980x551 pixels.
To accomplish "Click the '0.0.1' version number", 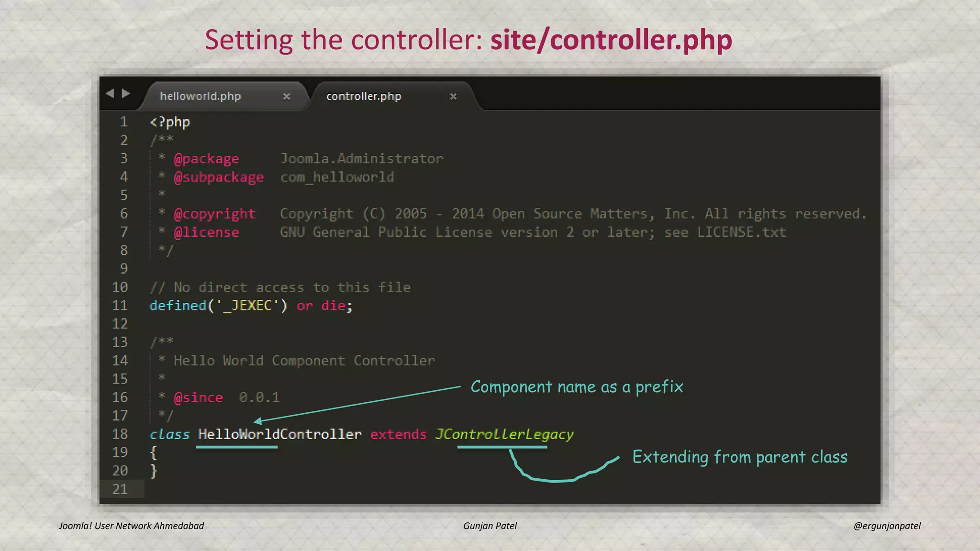I will 259,397.
